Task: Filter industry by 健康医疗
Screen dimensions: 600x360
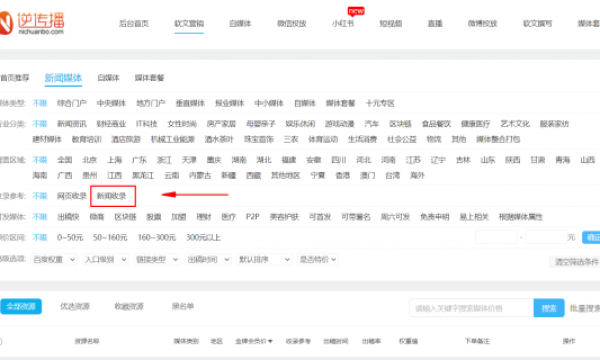Action: pos(475,124)
